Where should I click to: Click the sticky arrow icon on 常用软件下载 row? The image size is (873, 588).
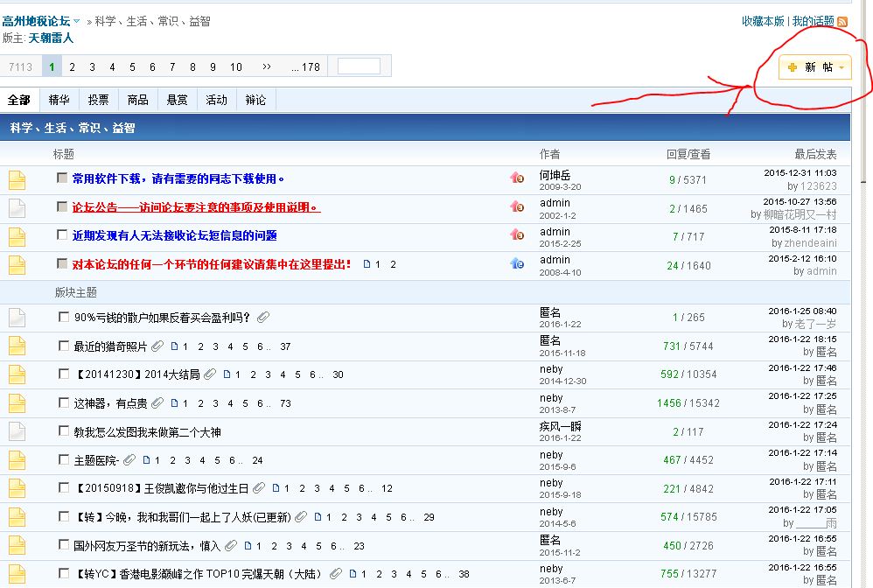pyautogui.click(x=516, y=178)
